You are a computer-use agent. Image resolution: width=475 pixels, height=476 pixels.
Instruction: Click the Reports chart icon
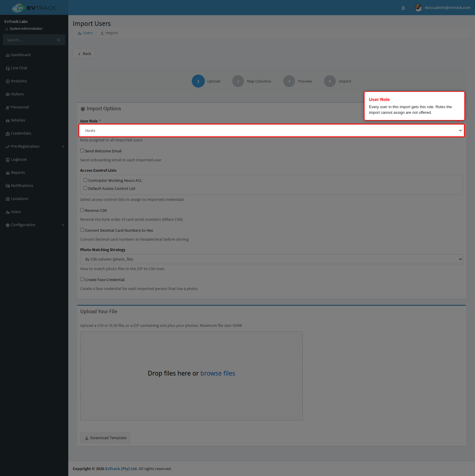click(8, 173)
